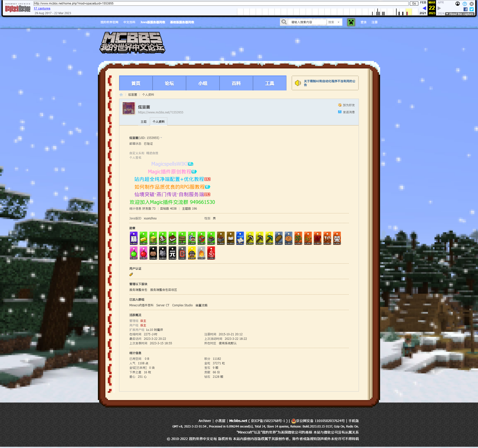
Task: Click the orange number 10 medal
Action: click(x=327, y=238)
